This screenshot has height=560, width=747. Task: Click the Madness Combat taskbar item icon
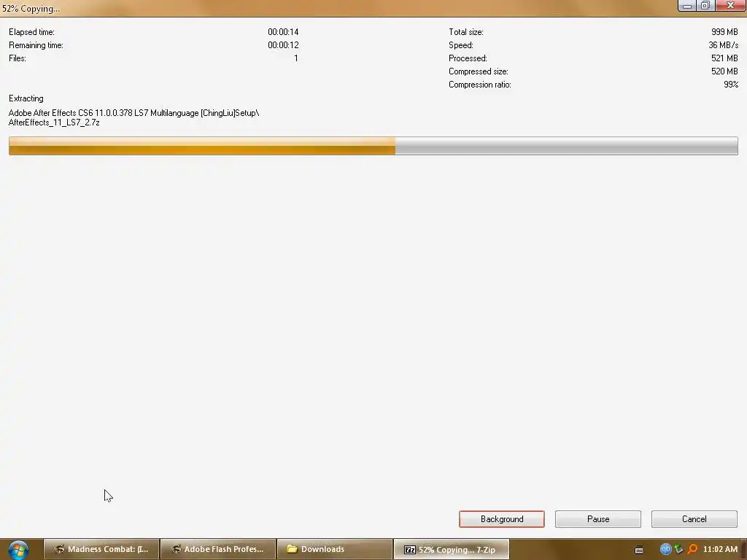point(59,549)
